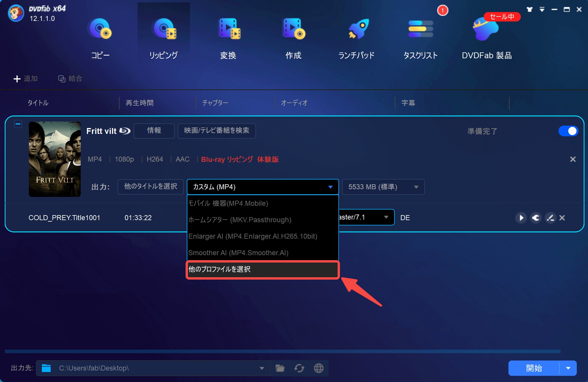Collapse the Fritt vilt source entry
This screenshot has height=382, width=588.
pos(18,124)
